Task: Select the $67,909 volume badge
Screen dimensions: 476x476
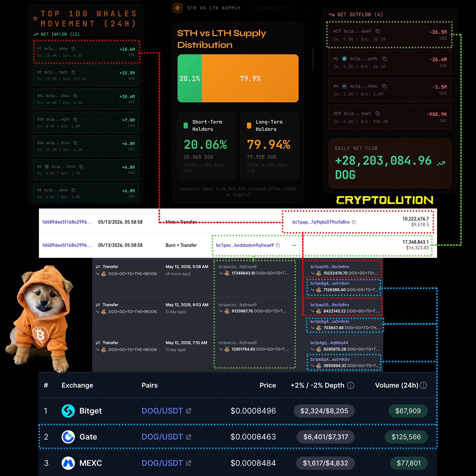Action: (x=408, y=411)
